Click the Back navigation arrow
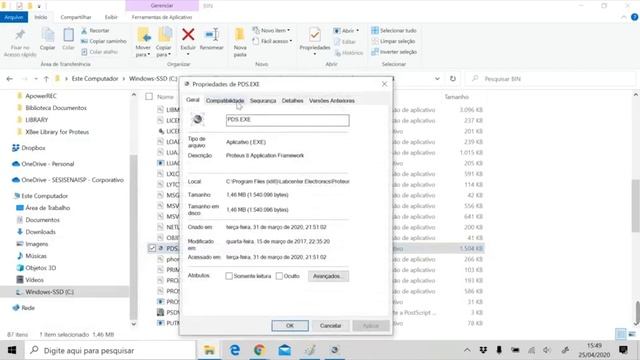640x360 pixels. tap(9, 79)
